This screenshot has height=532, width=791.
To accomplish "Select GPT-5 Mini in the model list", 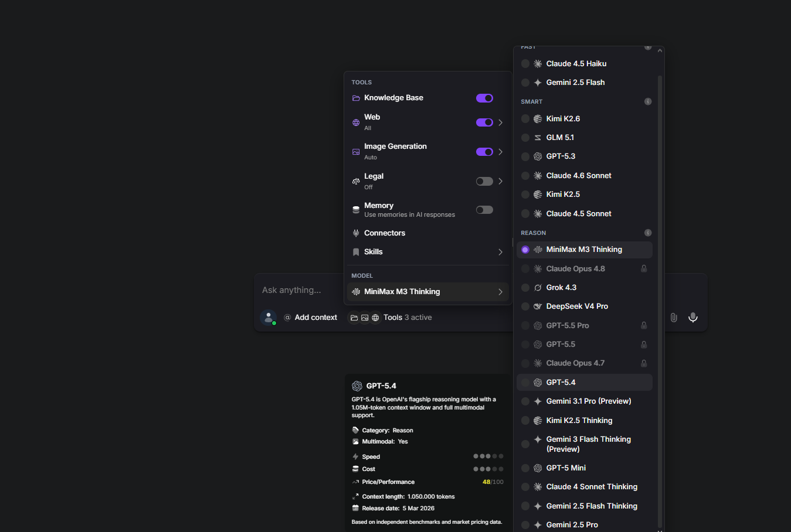I will [585, 468].
